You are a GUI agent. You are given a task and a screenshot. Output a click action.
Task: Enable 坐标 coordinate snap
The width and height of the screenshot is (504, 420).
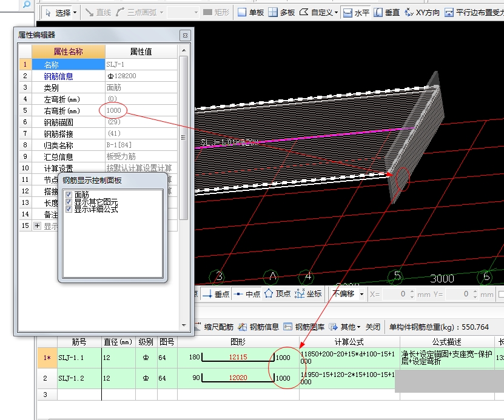[308, 294]
